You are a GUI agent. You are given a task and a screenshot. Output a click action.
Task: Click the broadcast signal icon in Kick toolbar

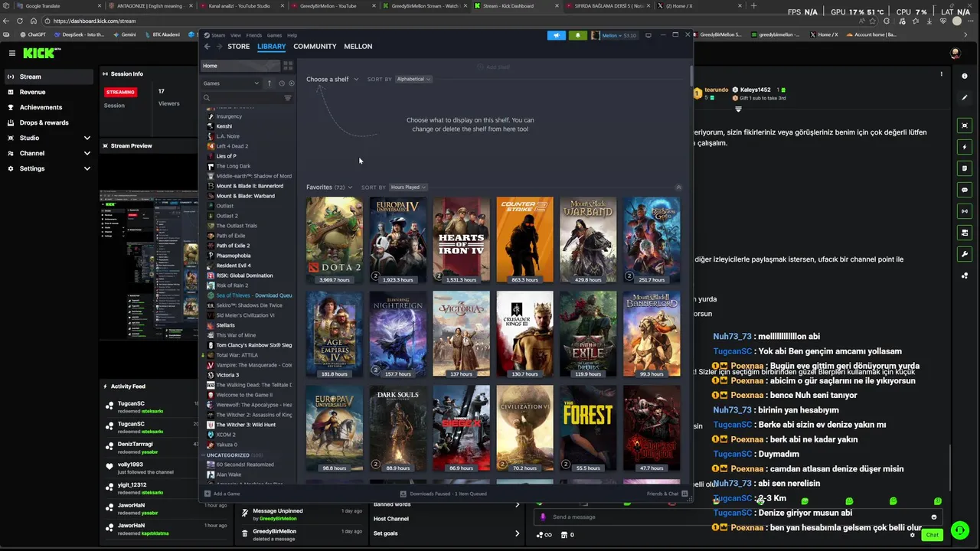pyautogui.click(x=965, y=211)
